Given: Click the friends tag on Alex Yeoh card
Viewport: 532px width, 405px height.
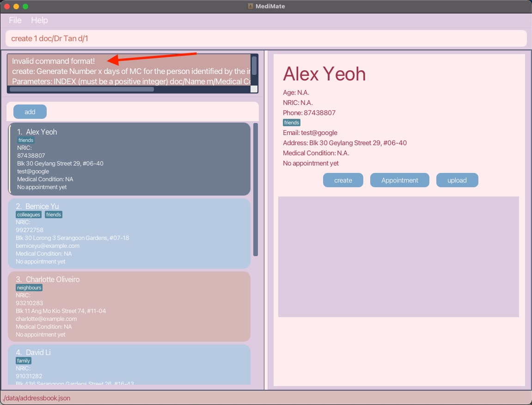Looking at the screenshot, I should point(26,140).
